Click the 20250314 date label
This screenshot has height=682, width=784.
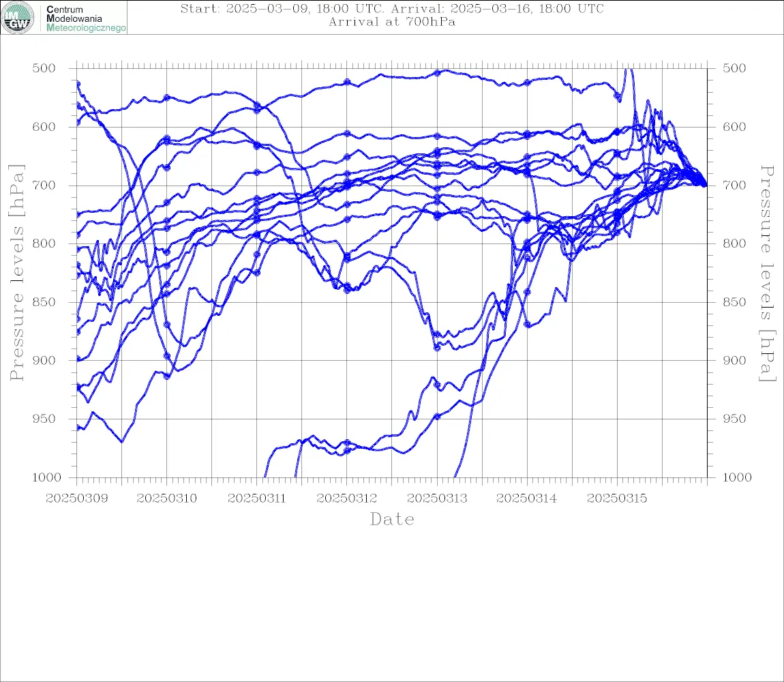tap(526, 499)
